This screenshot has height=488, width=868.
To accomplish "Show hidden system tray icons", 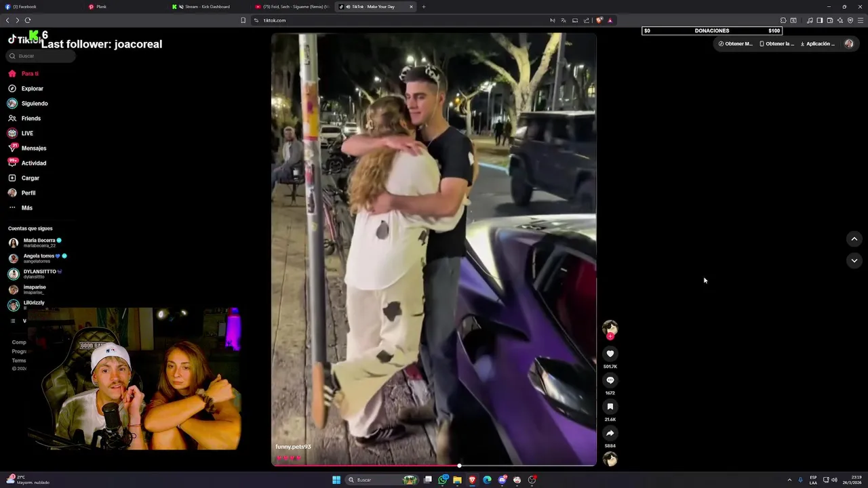I will (789, 480).
